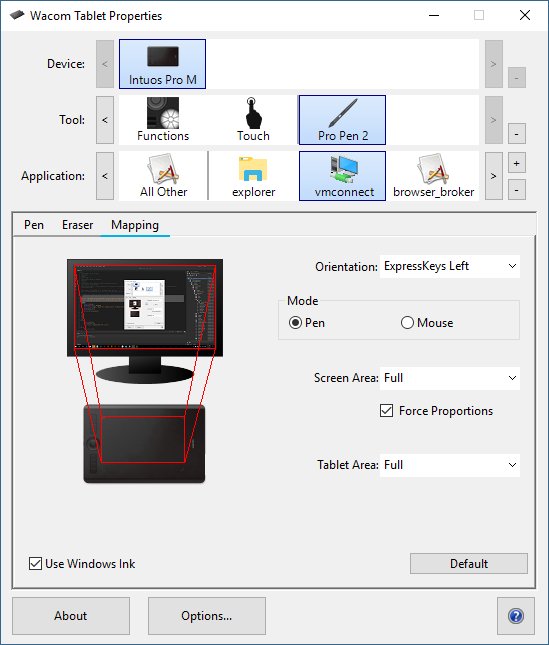Viewport: 549px width, 645px height.
Task: Open the Options... dialog button
Action: pos(207,616)
